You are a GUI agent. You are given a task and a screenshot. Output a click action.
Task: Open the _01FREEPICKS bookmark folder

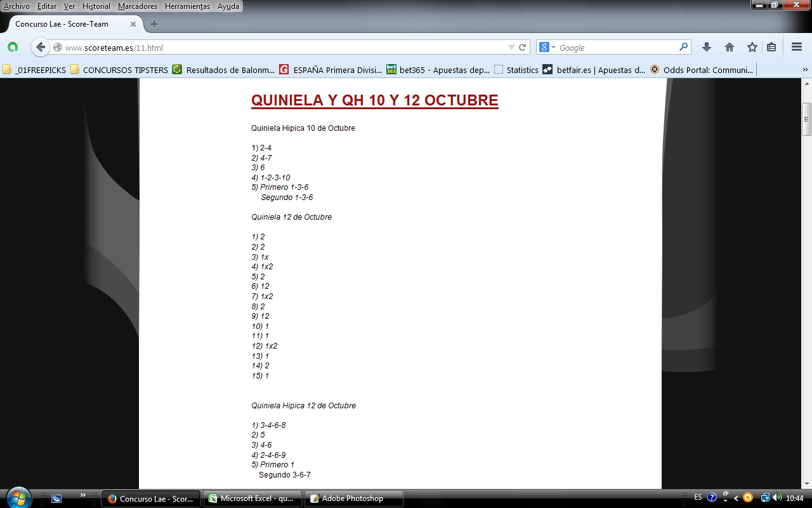pyautogui.click(x=34, y=70)
